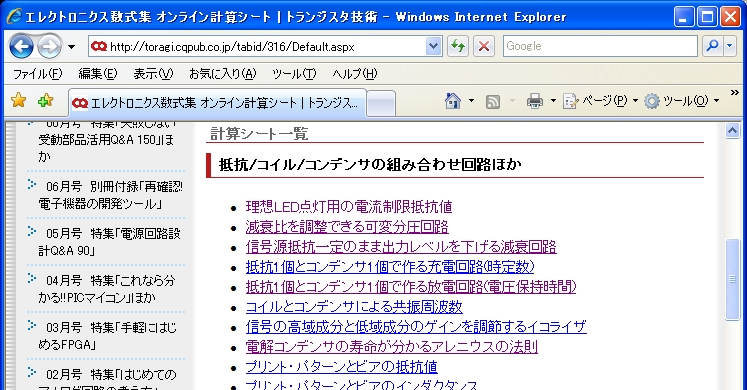Click the RSS feeds icon
Viewport: 747px width, 390px height.
[x=493, y=101]
